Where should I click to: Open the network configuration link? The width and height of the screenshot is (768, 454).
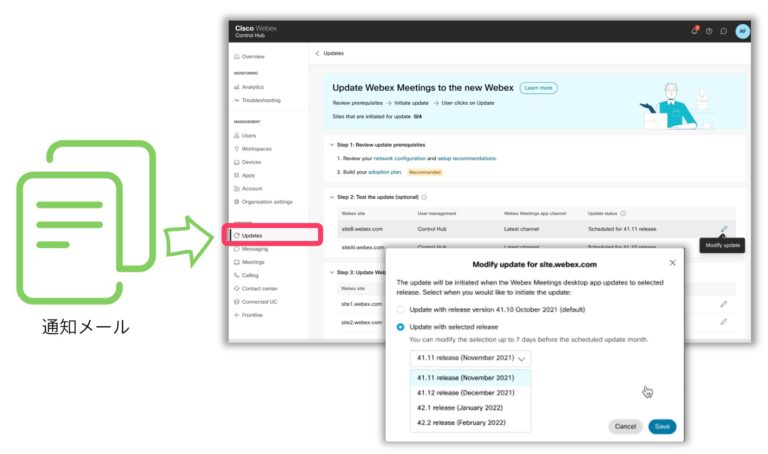point(398,159)
